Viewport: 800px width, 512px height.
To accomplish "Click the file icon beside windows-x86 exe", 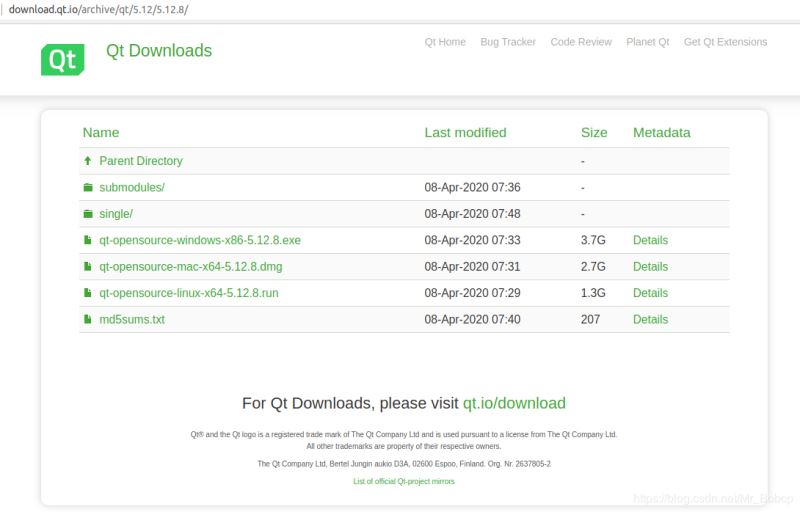I will click(x=88, y=241).
